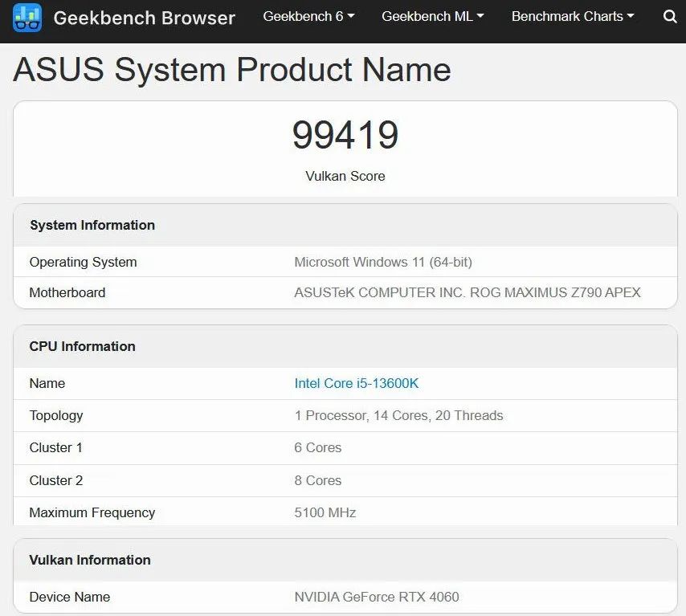Open the Geekbench ML dropdown menu

click(x=432, y=16)
